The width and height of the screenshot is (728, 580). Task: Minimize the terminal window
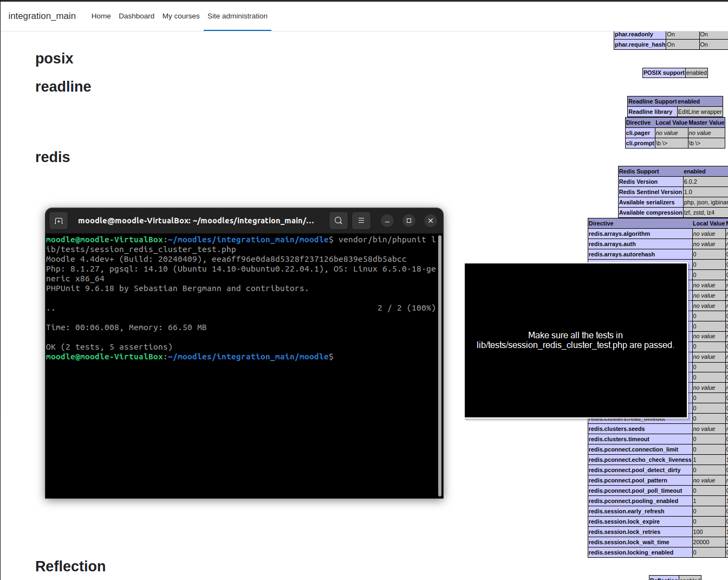coord(387,221)
